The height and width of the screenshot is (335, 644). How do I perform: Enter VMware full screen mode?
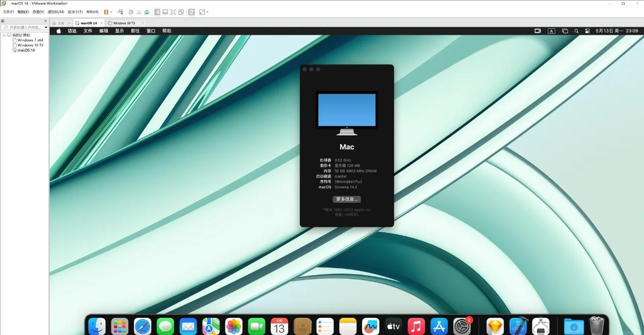point(173,12)
